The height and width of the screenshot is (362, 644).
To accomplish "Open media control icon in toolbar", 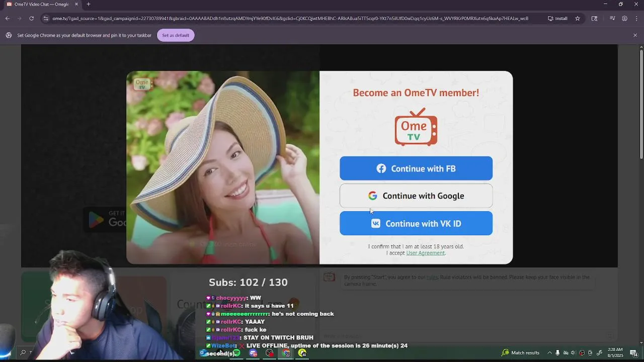I will tap(612, 19).
